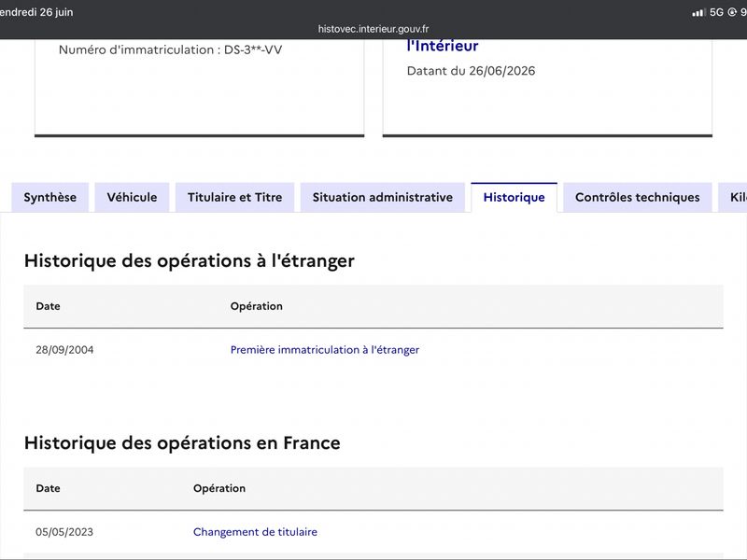Select the date 05/05/2023
Screen dimensions: 747x560
64,532
